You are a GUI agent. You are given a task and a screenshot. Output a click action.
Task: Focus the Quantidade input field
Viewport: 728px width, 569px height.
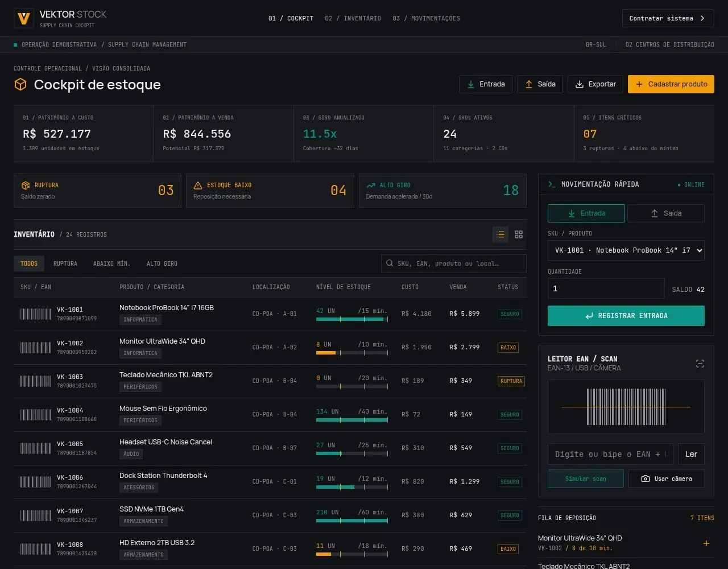pyautogui.click(x=606, y=288)
